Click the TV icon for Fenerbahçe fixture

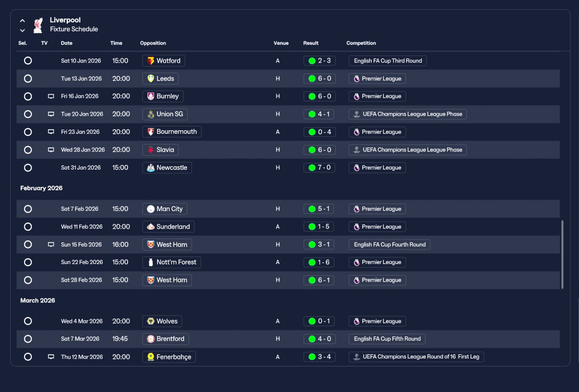51,357
